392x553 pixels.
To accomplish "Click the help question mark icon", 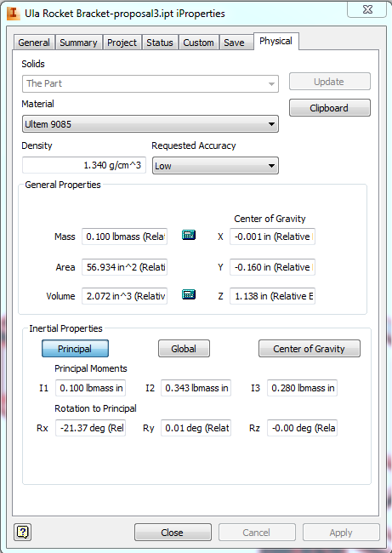I will coord(23,532).
